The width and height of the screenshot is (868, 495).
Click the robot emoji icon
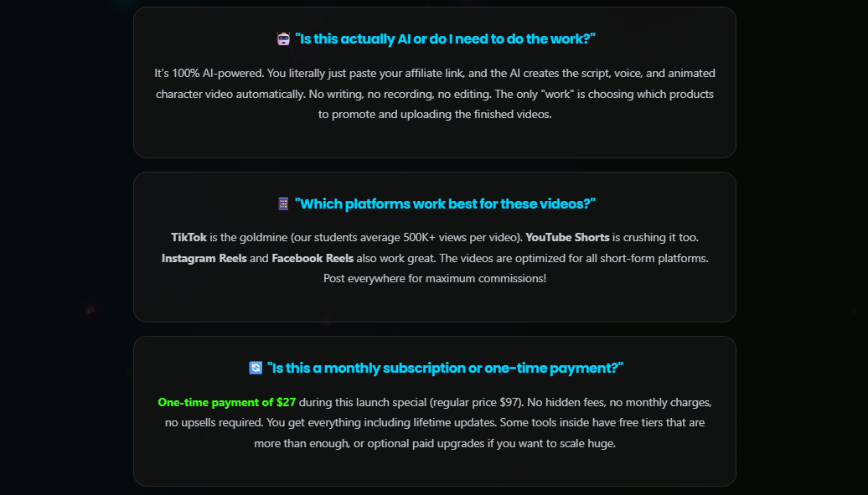[283, 39]
